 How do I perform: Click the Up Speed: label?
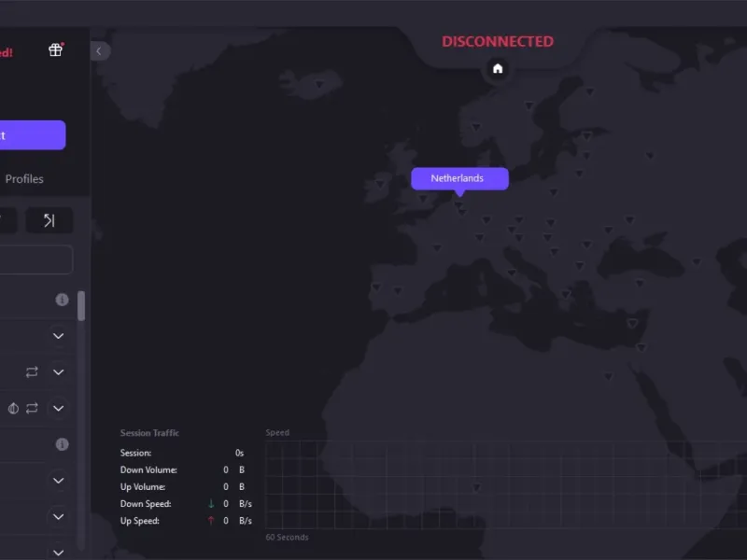tap(139, 521)
